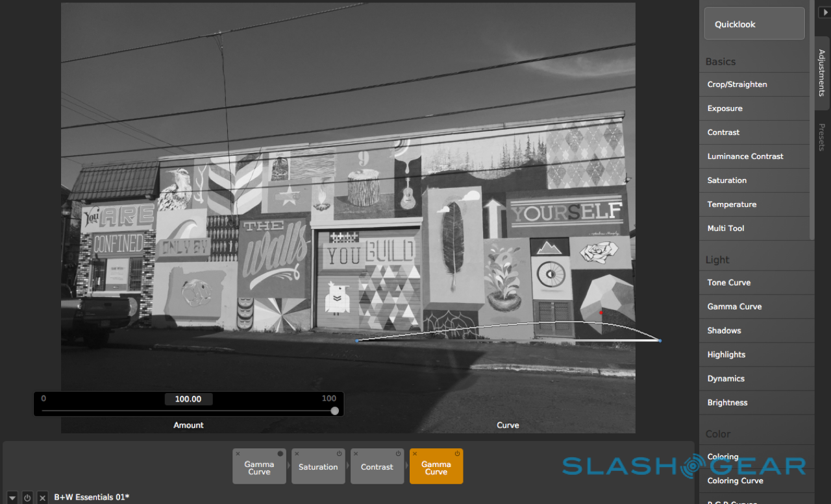Toggle power on the Saturation step
The width and height of the screenshot is (831, 504).
point(340,453)
